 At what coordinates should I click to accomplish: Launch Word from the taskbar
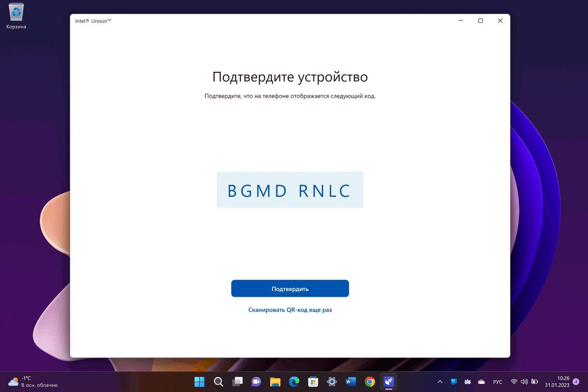click(x=351, y=382)
